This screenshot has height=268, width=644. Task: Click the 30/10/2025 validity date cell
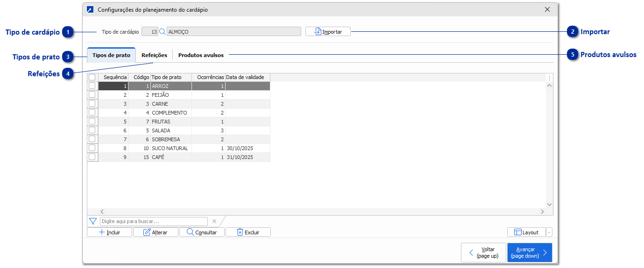(248, 148)
